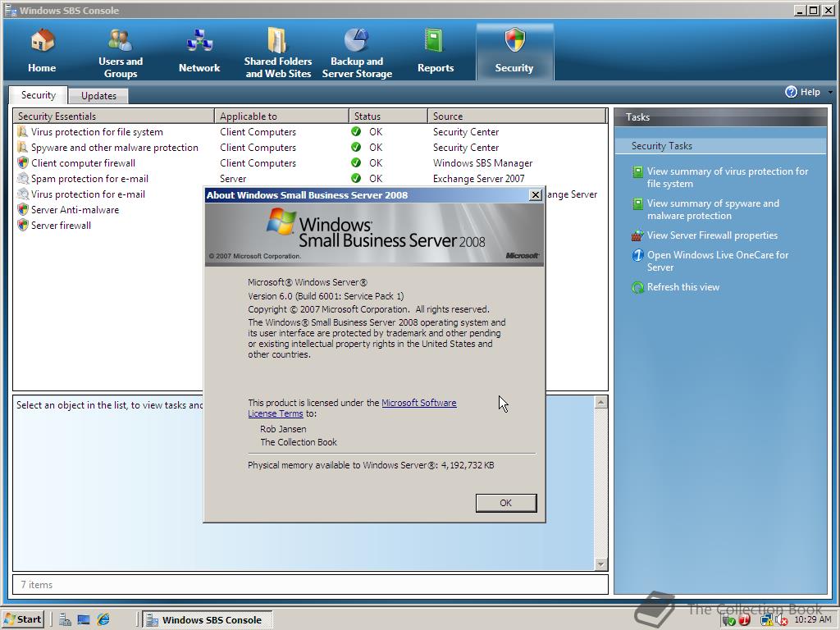Image resolution: width=840 pixels, height=630 pixels.
Task: Open Backup and Server Storage section
Action: click(x=357, y=52)
